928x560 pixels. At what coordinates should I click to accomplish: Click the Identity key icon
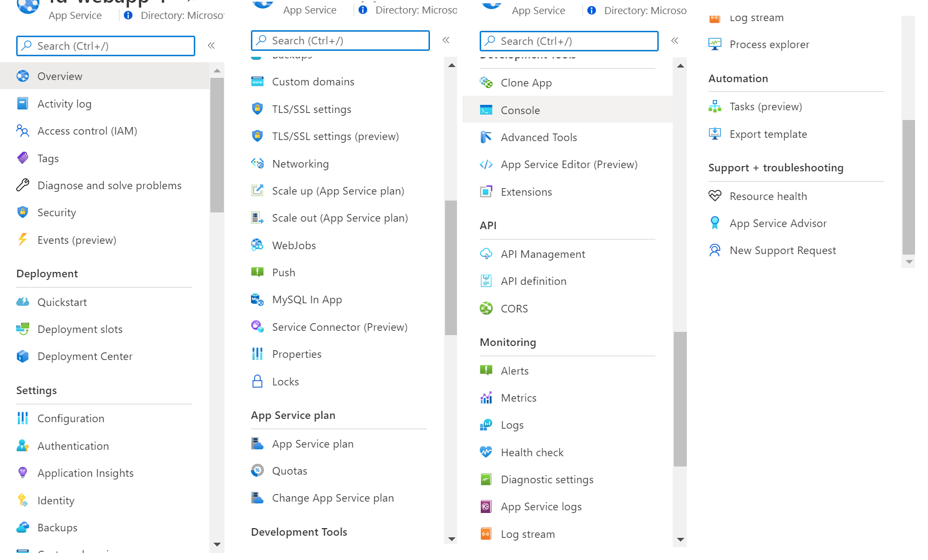click(23, 501)
